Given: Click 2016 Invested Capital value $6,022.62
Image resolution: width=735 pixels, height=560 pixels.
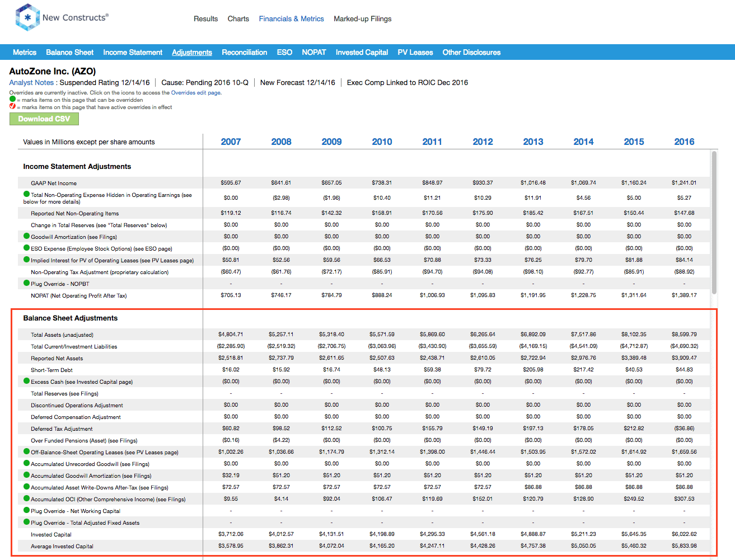Looking at the screenshot, I should [684, 534].
